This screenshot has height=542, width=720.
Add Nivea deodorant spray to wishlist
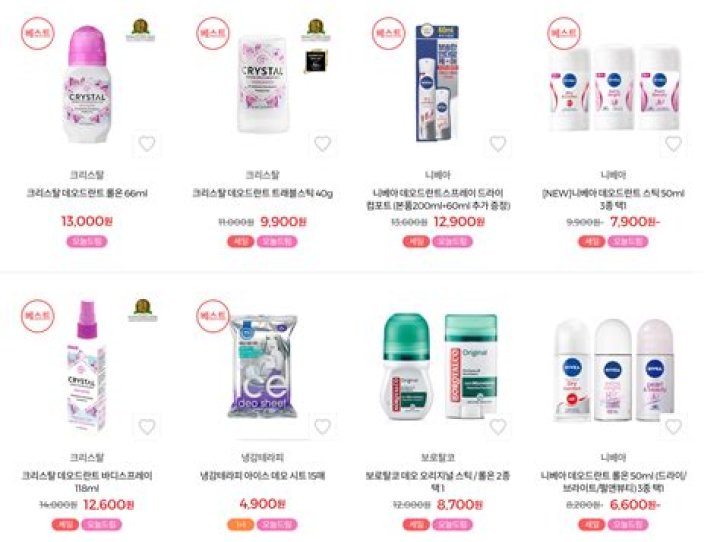click(x=498, y=144)
